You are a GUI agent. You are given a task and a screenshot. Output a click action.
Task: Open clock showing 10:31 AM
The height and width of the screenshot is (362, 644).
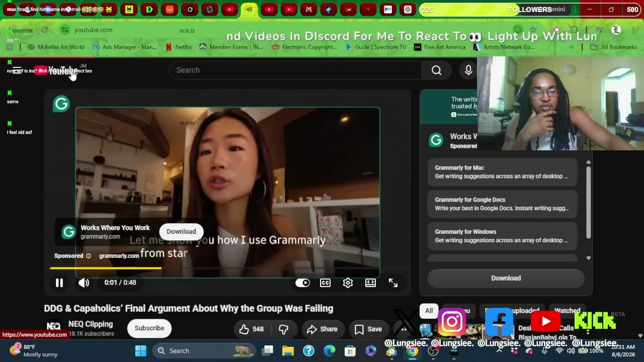(622, 350)
